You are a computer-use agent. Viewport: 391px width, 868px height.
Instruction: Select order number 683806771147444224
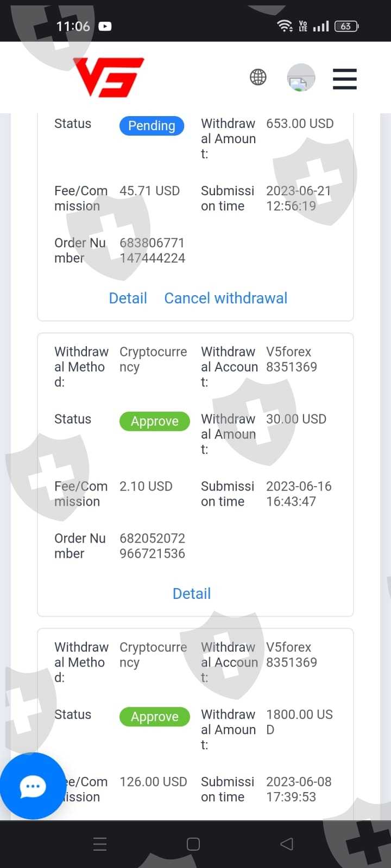[152, 250]
